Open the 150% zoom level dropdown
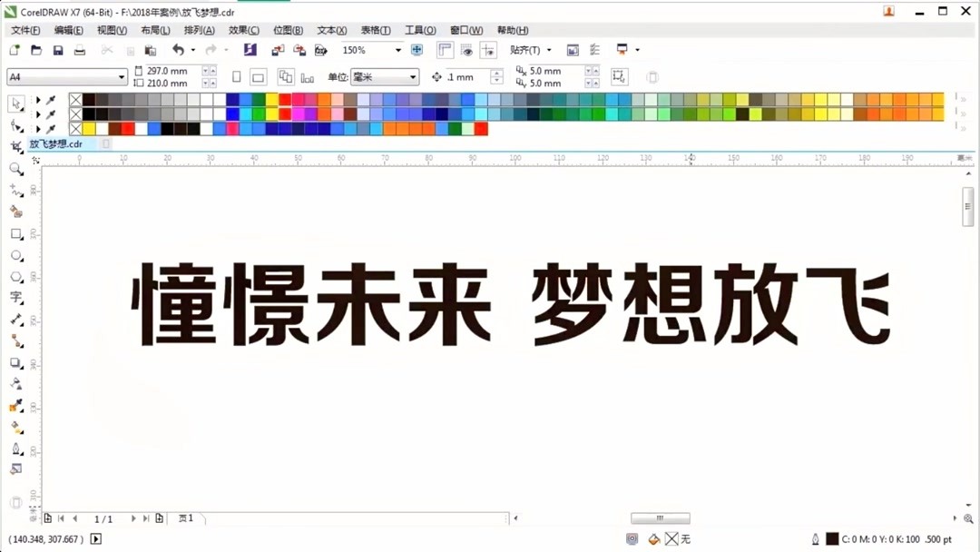Viewport: 980px width, 552px height. coord(397,50)
